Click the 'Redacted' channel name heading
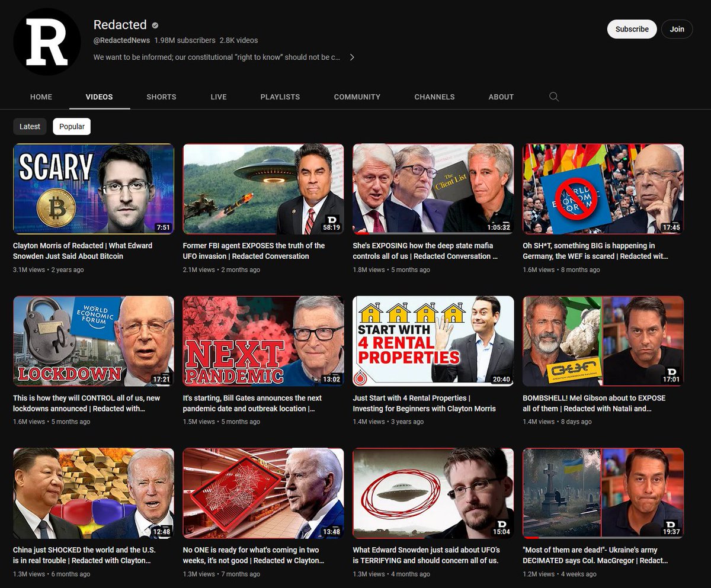The width and height of the screenshot is (711, 588). pos(120,25)
